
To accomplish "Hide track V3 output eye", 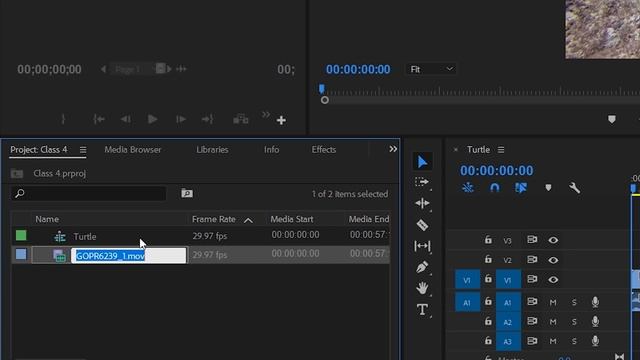I will 553,240.
